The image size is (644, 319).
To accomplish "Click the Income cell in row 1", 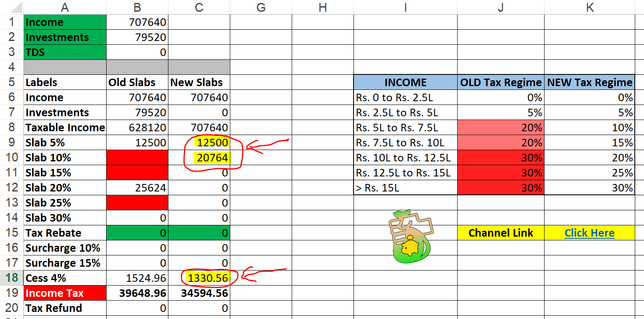I will coord(65,22).
